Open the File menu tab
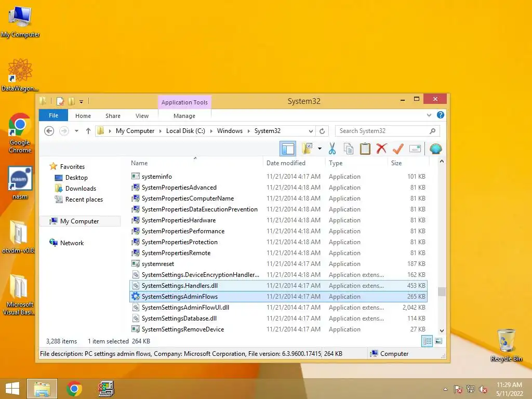The width and height of the screenshot is (532, 399). tap(54, 115)
